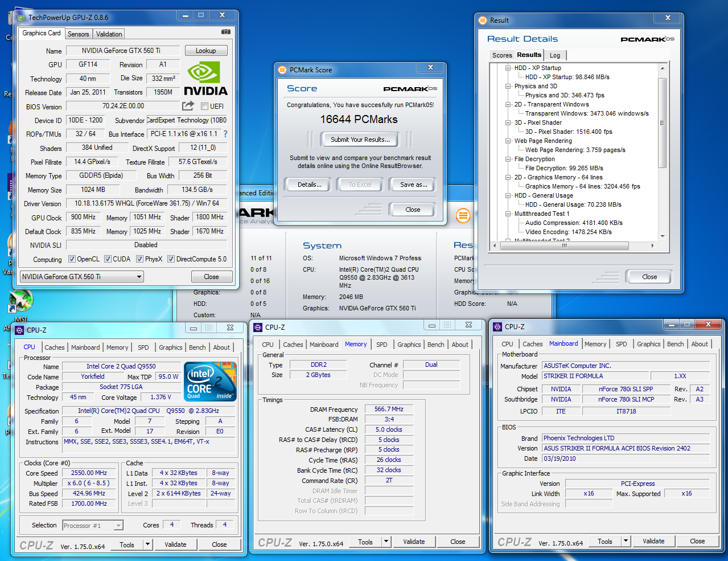This screenshot has height=561, width=728.
Task: Collapse the Multithreaded Test 1 node
Action: (x=508, y=214)
